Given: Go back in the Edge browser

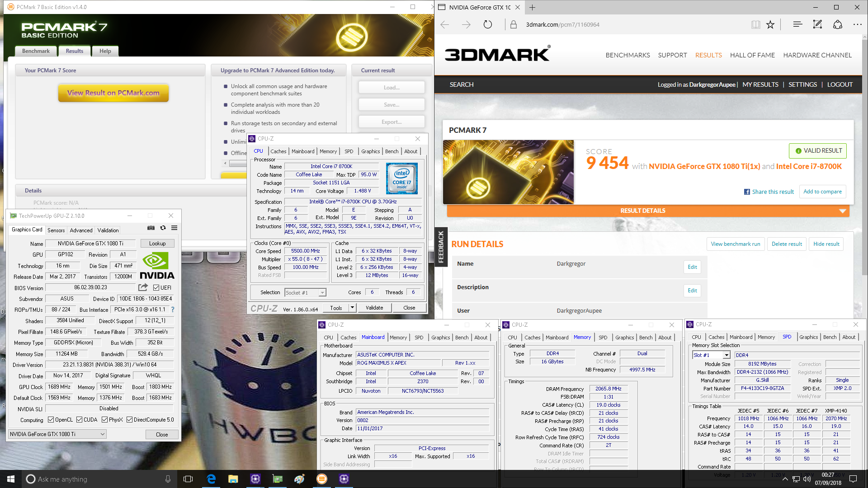Looking at the screenshot, I should [x=445, y=24].
